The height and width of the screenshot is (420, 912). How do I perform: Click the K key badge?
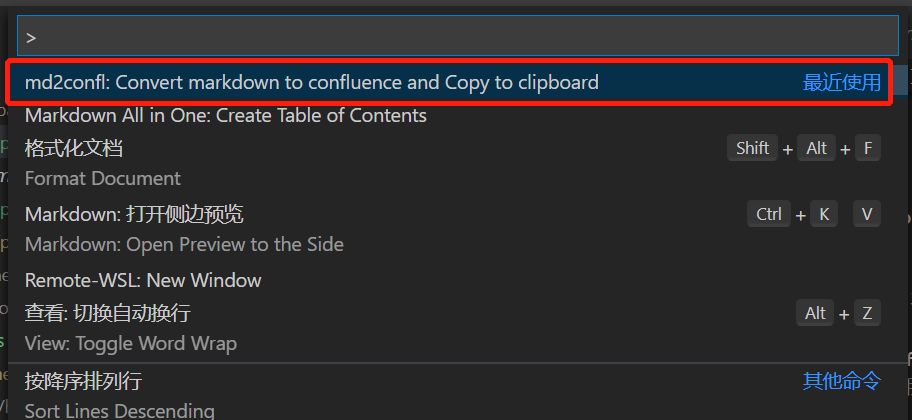coord(824,214)
